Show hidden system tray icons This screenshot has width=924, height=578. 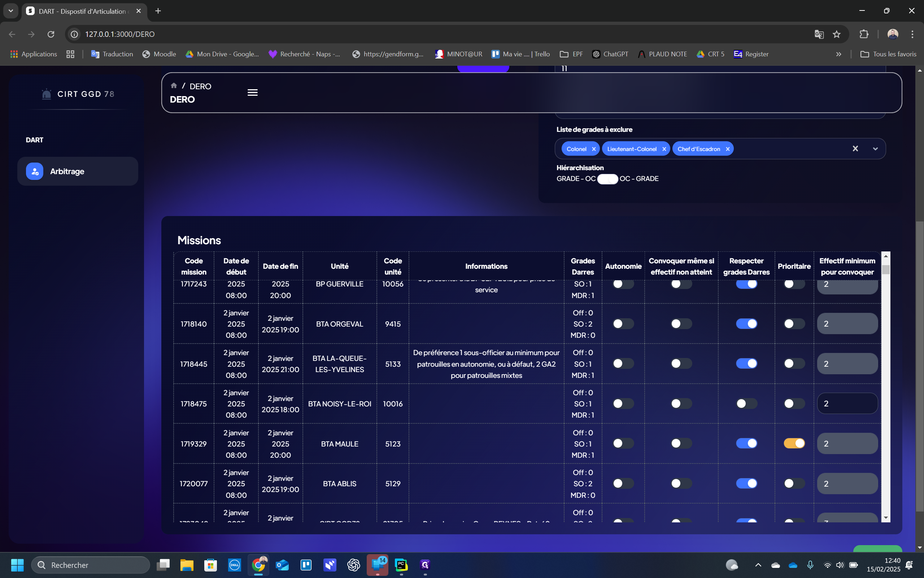758,565
